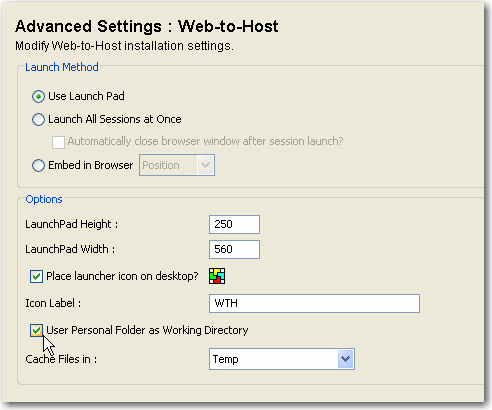Click the LaunchPad Width field showing 560

[x=234, y=249]
